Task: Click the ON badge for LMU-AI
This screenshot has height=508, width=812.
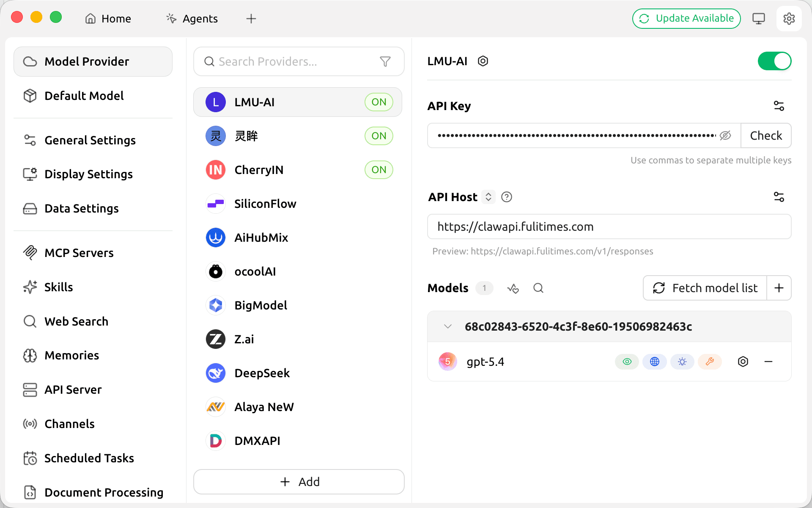Action: [x=379, y=102]
